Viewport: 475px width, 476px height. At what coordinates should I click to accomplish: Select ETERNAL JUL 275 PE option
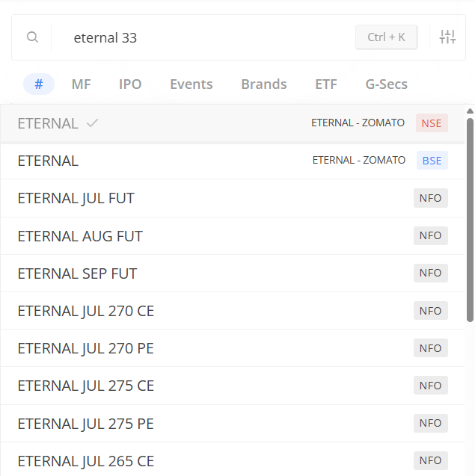(85, 424)
